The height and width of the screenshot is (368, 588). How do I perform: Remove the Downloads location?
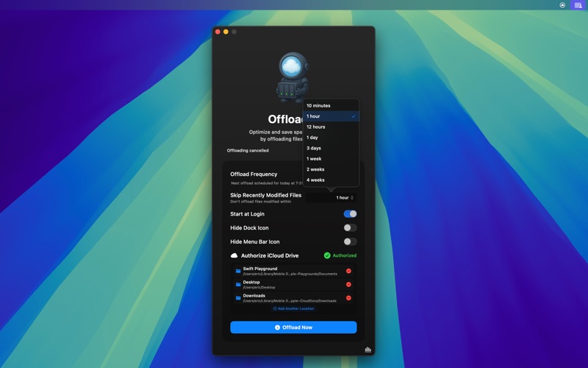348,298
